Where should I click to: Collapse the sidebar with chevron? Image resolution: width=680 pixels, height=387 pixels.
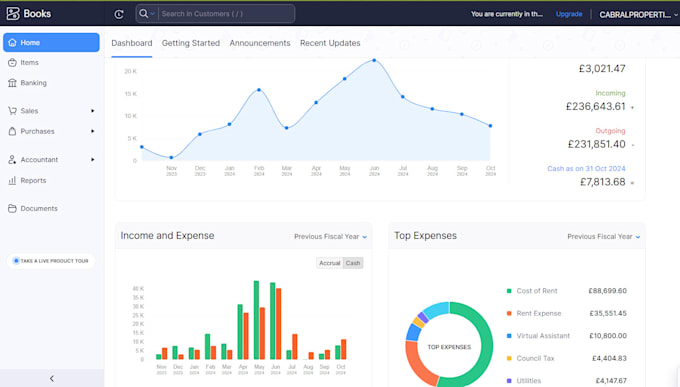52,378
